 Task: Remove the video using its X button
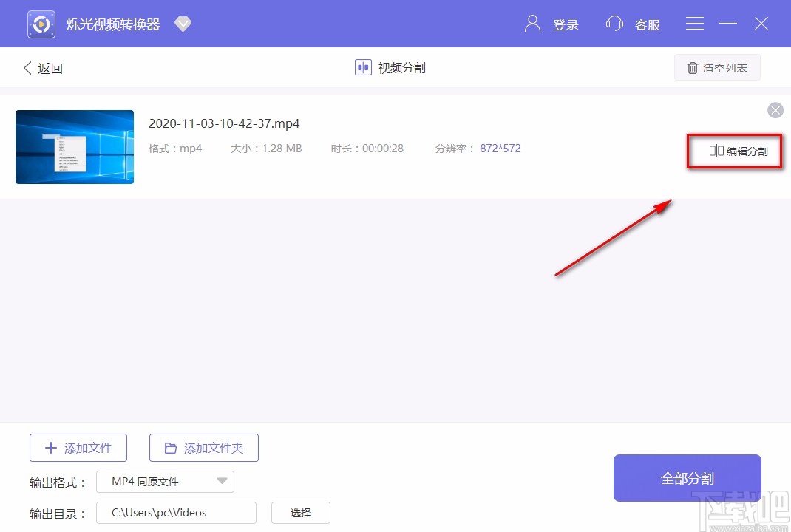pyautogui.click(x=775, y=110)
